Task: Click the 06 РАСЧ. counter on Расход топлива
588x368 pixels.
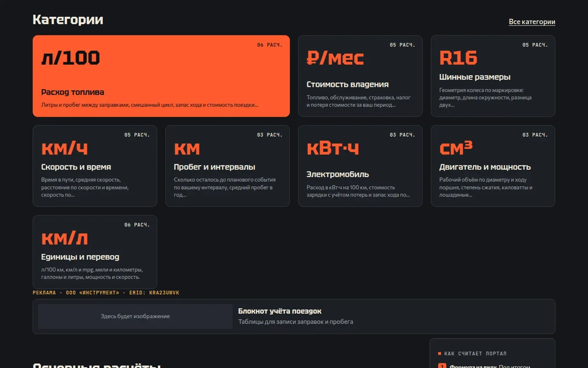Action: click(270, 45)
